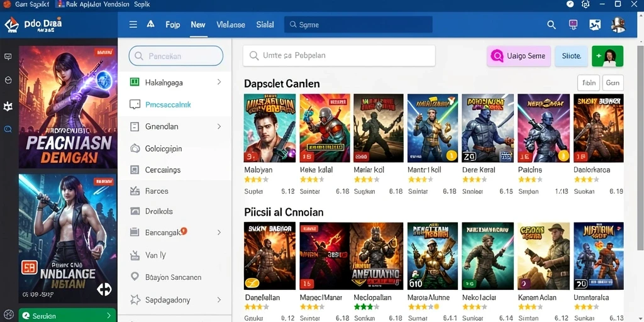644x322 pixels.
Task: Click the Manecl Manar game title
Action: [x=321, y=297]
